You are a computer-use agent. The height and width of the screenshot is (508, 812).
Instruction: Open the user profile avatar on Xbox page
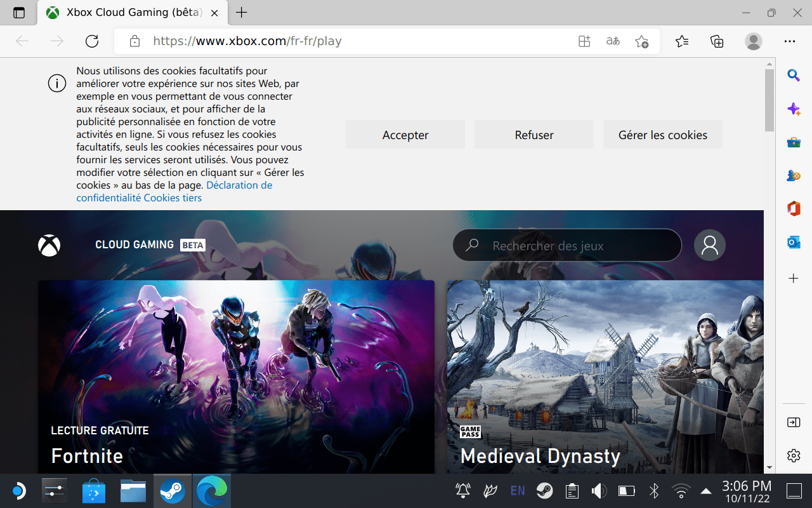click(709, 245)
